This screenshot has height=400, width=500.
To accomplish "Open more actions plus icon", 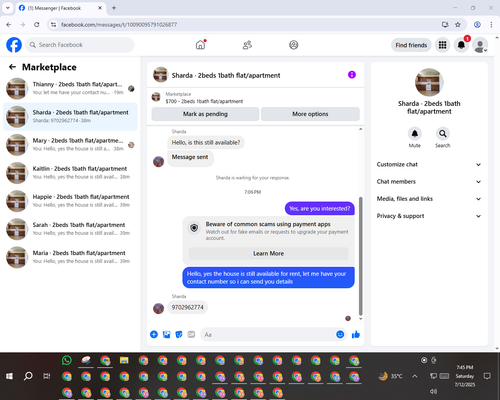I will [154, 334].
